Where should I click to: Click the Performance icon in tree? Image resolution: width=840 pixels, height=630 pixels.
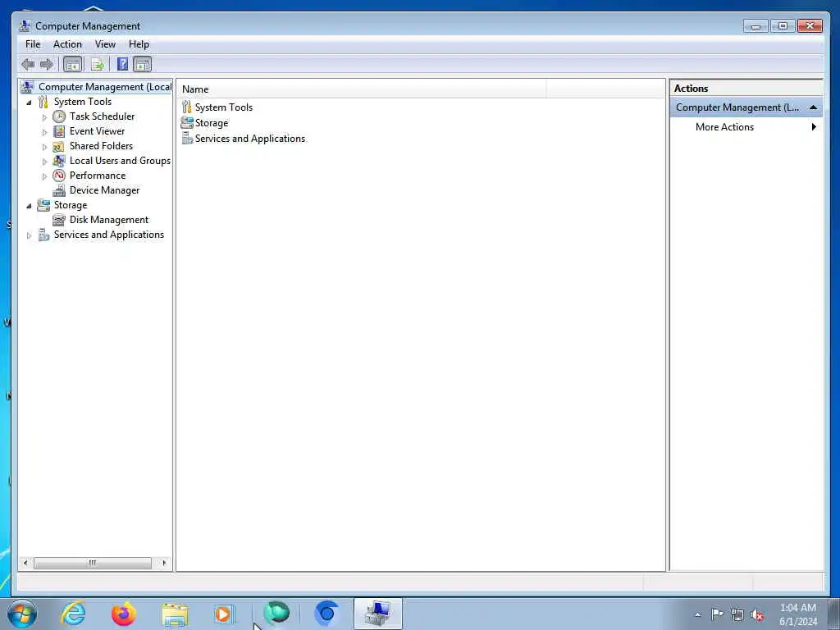click(x=59, y=176)
